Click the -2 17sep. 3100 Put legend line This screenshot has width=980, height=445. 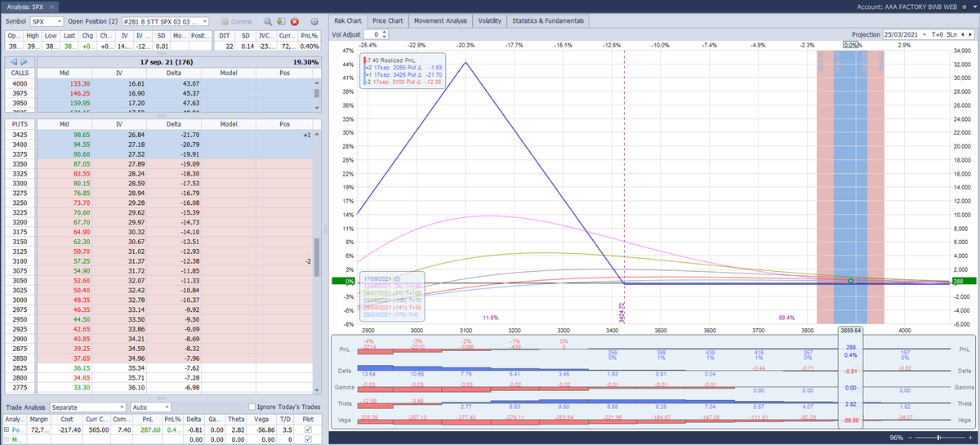(403, 82)
